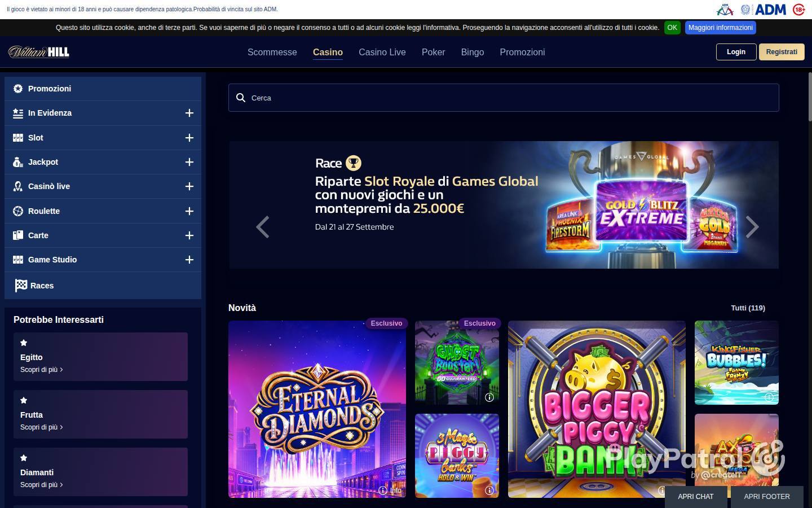The height and width of the screenshot is (508, 812).
Task: Open the Eternal Diamonds game thumbnail
Action: point(317,409)
